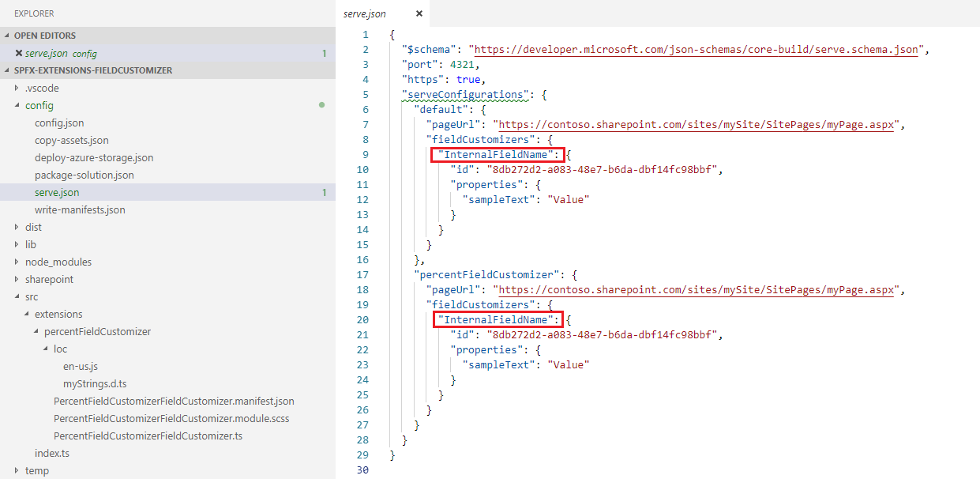
Task: Expand the node_modules folder
Action: (17, 262)
